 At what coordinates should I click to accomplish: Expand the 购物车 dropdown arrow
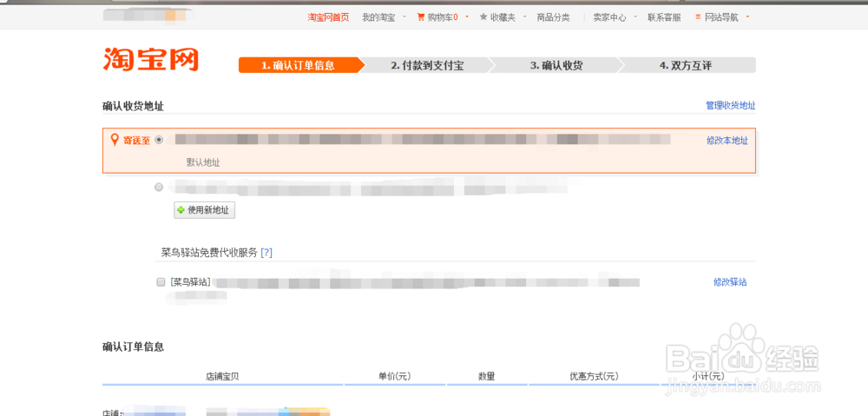pos(467,17)
